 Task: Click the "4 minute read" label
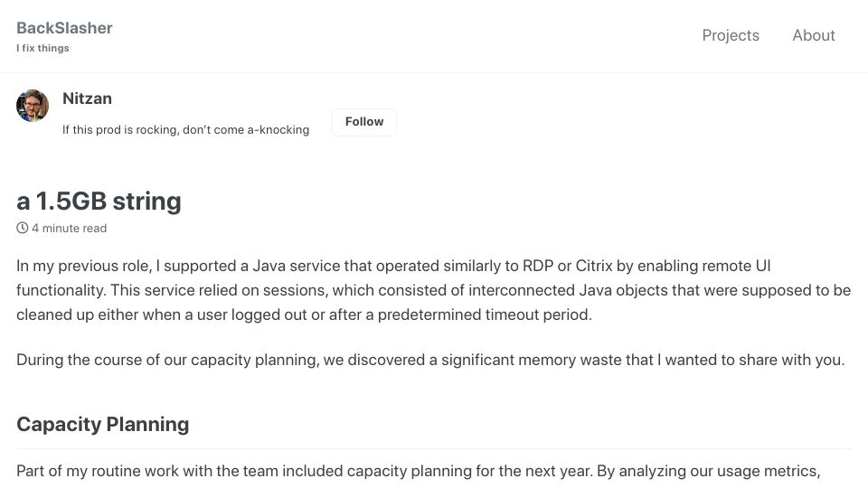pos(70,228)
